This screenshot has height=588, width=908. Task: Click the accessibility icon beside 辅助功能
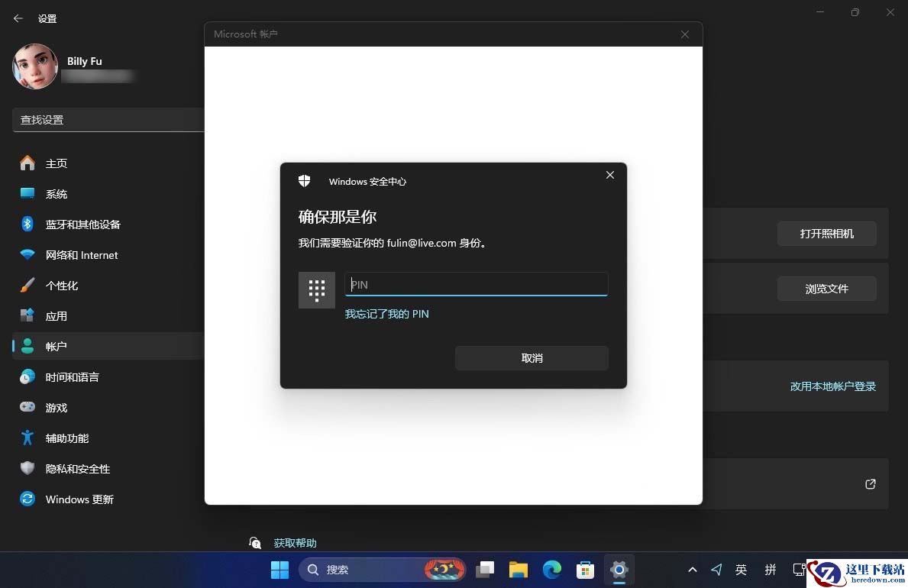click(27, 438)
